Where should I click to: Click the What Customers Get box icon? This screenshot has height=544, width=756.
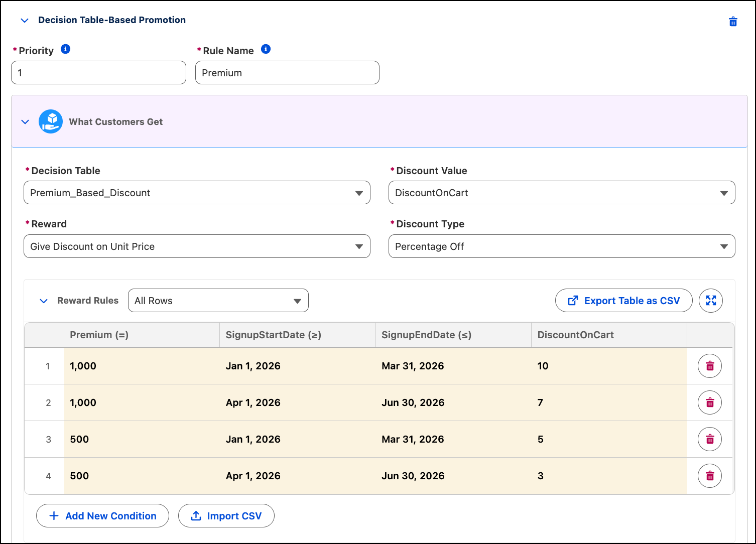tap(51, 121)
